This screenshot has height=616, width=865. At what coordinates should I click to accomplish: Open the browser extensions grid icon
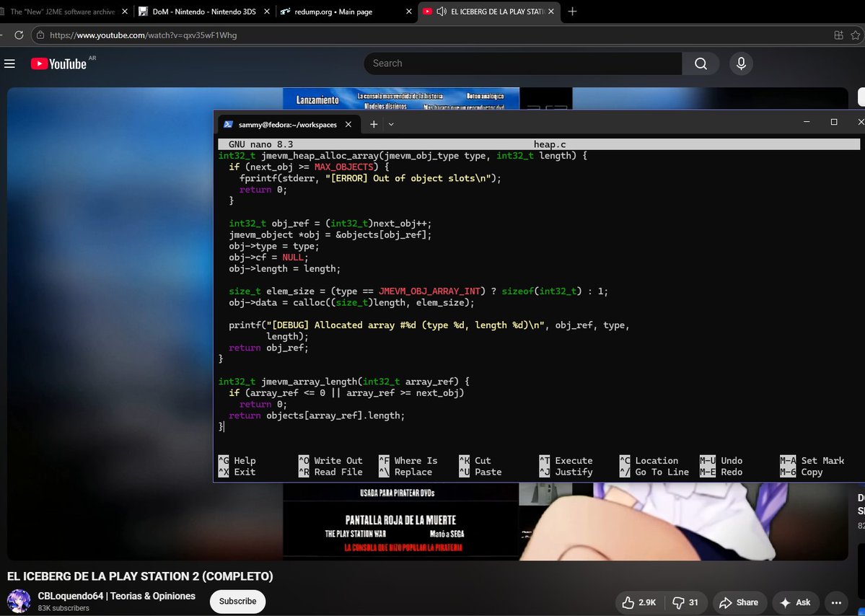click(x=838, y=35)
